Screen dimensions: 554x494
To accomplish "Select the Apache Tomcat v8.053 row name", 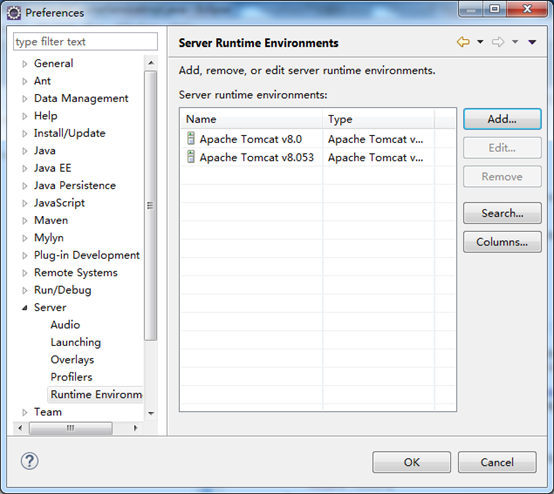I will (257, 157).
